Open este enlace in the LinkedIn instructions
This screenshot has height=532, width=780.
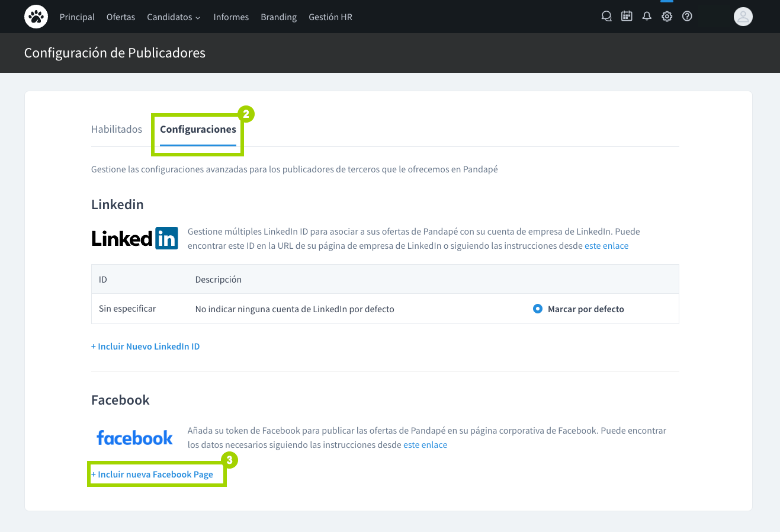pyautogui.click(x=606, y=245)
